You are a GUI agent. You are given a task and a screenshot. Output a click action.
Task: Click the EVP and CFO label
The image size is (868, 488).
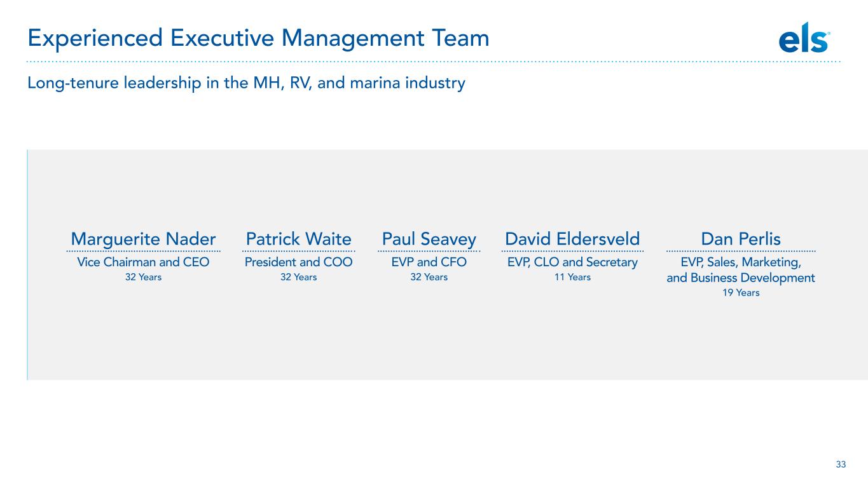coord(429,262)
